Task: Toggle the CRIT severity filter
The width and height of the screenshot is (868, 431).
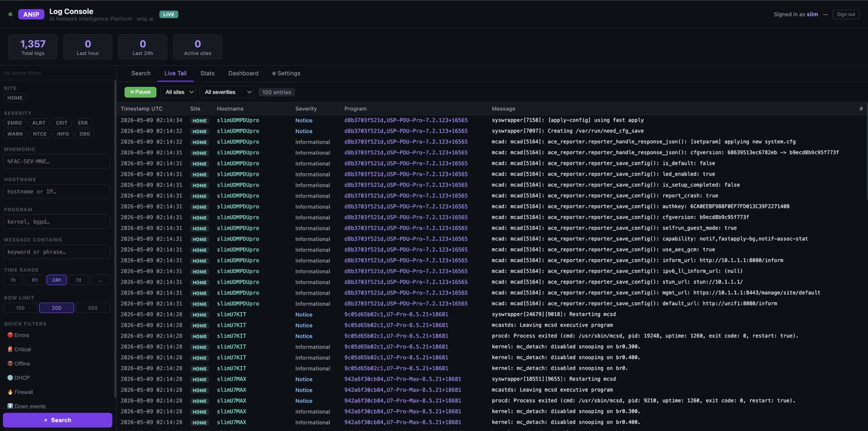Action: click(x=62, y=123)
